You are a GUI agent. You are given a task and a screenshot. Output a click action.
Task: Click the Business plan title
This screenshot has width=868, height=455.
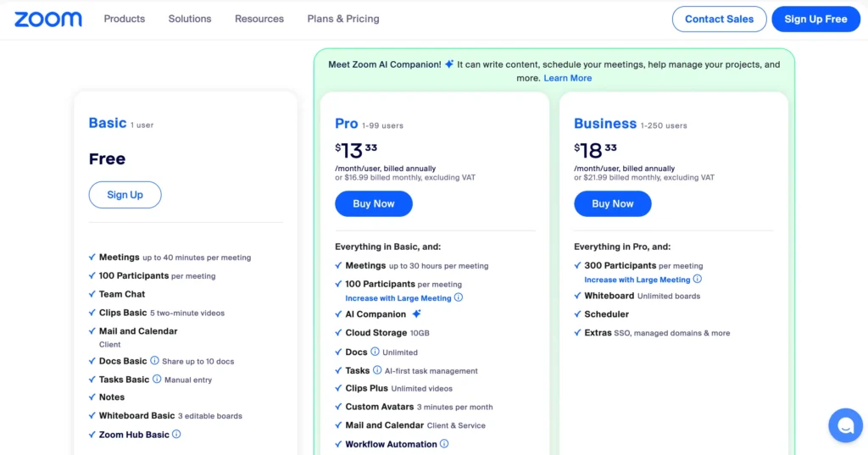click(605, 124)
